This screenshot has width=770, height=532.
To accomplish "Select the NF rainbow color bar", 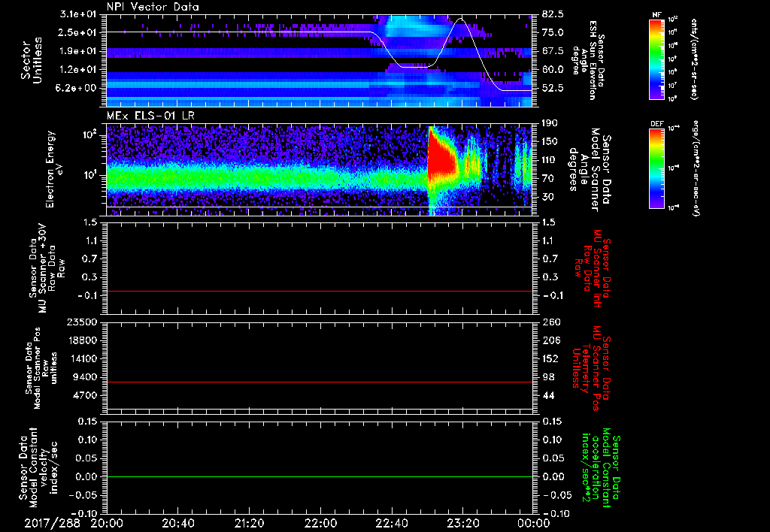I will coord(657,59).
